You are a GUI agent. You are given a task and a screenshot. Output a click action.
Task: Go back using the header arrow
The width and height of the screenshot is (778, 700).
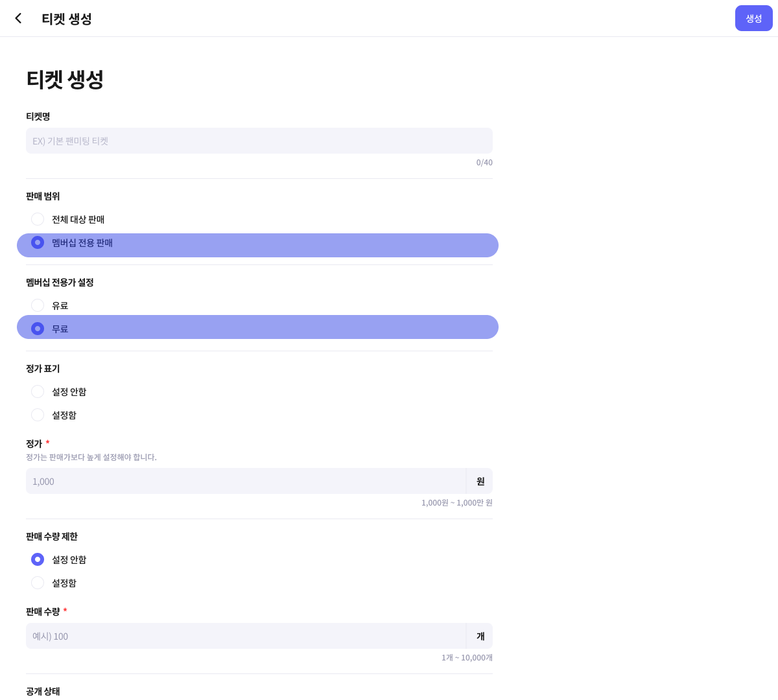(18, 18)
